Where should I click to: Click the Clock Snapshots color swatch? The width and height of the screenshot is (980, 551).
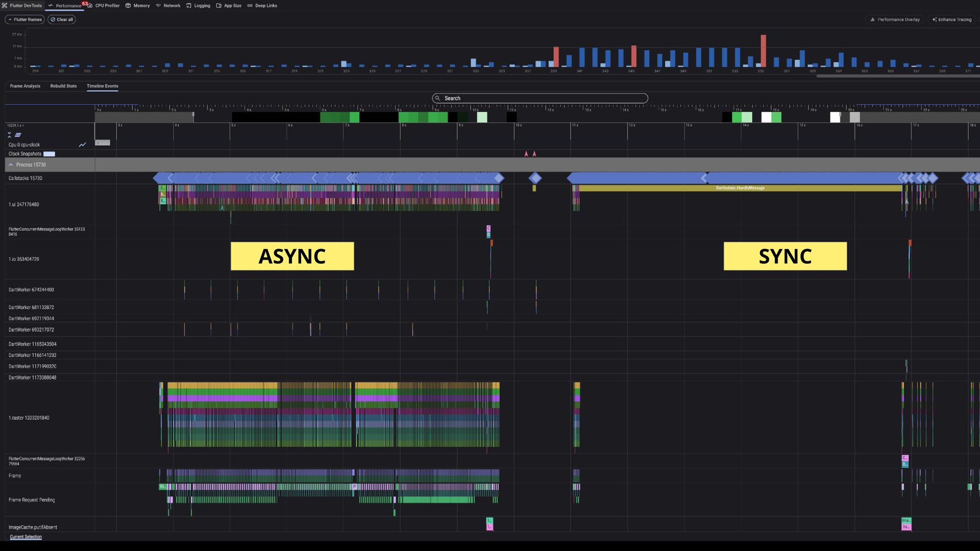49,154
